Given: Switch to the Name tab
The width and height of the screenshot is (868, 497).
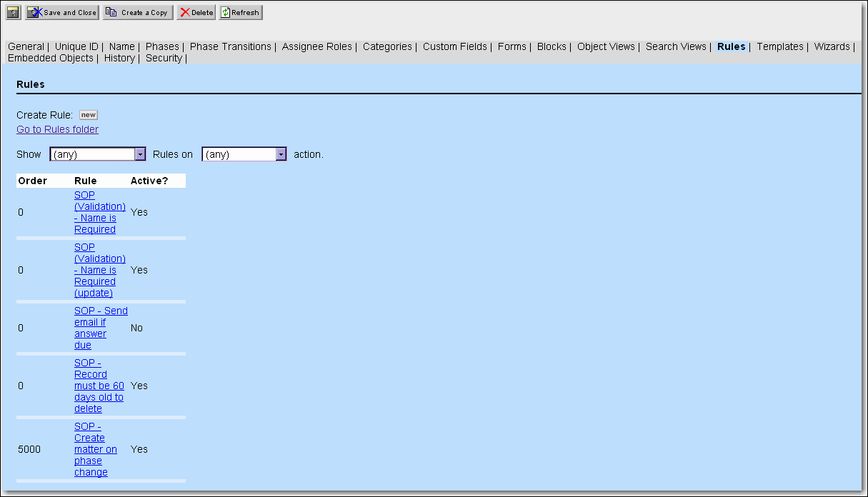Looking at the screenshot, I should [x=122, y=46].
